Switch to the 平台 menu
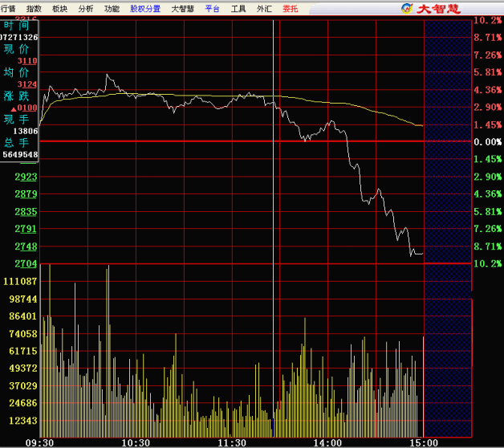This screenshot has width=504, height=448. [x=212, y=8]
